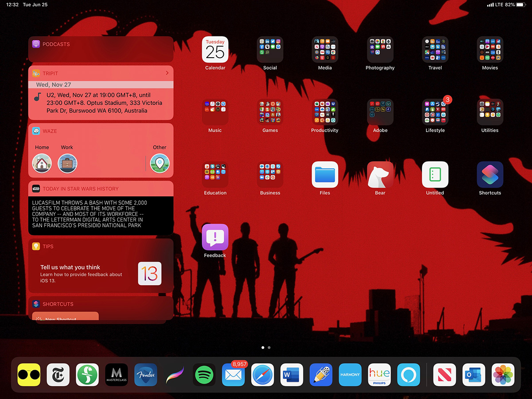Screen dimensions: 532x399
Task: Open Today in Star Wars History widget
Action: click(101, 208)
